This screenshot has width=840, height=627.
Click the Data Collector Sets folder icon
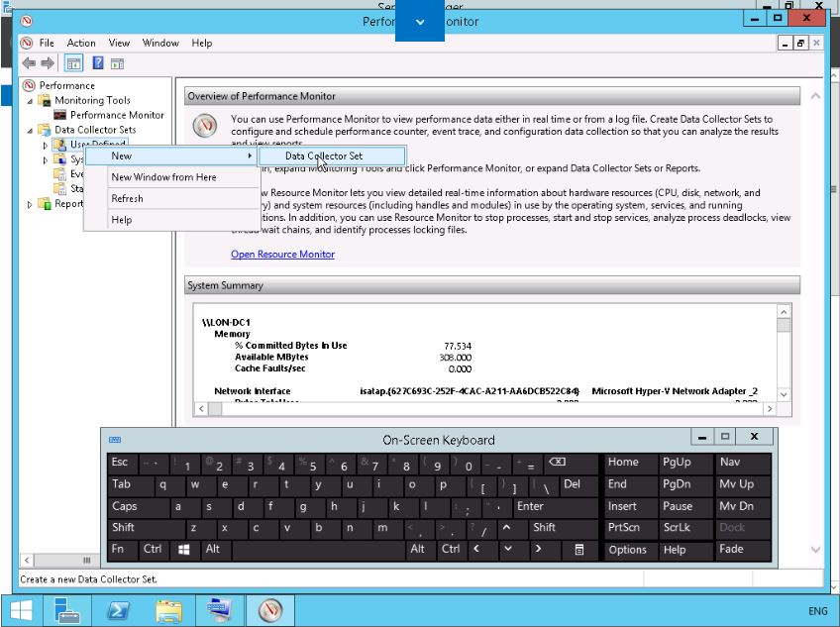click(45, 129)
